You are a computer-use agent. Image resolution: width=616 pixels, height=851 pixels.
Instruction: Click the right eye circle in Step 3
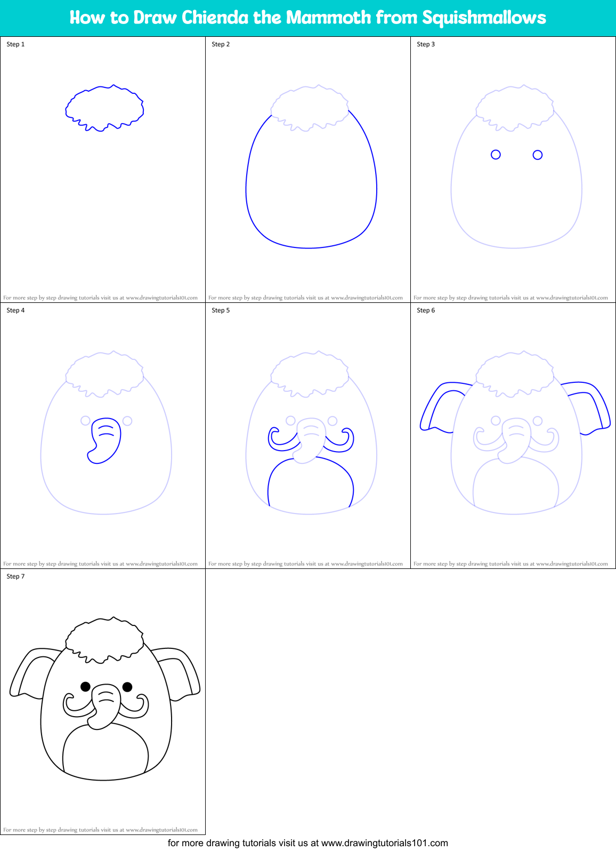click(538, 155)
